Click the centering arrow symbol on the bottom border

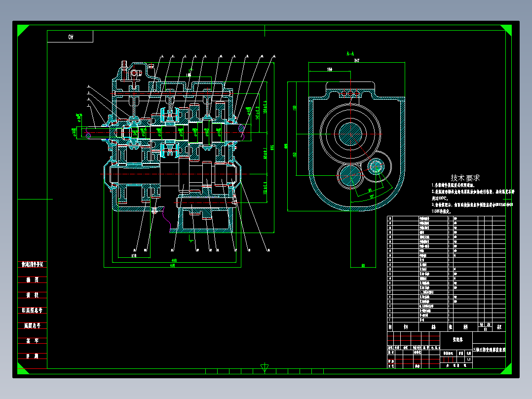point(265,368)
